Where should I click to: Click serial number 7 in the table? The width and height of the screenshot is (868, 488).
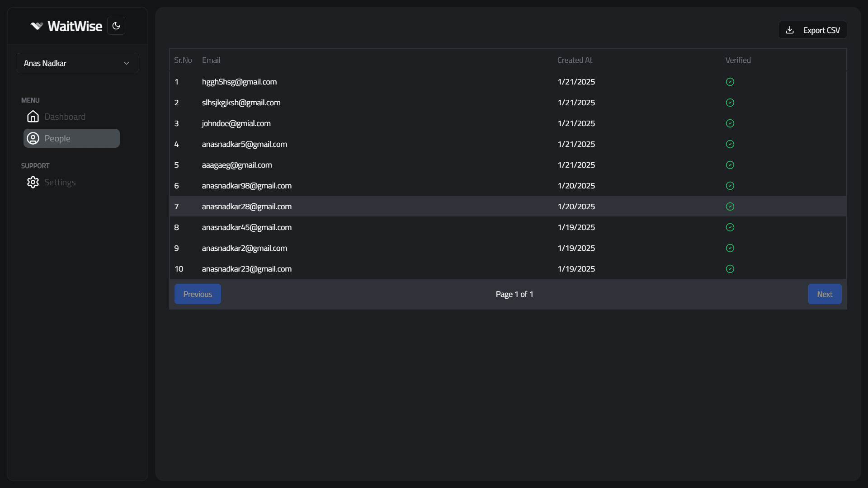176,206
